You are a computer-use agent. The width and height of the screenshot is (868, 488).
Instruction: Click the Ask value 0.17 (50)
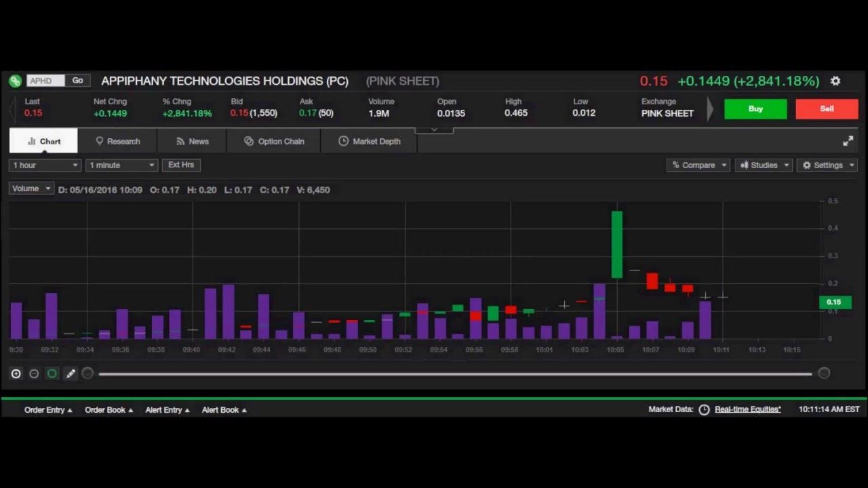click(x=316, y=113)
